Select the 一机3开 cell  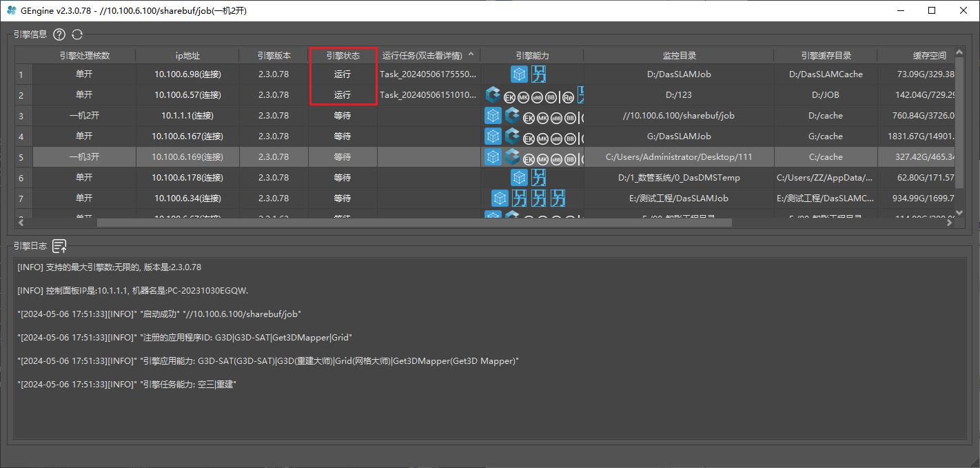click(84, 156)
